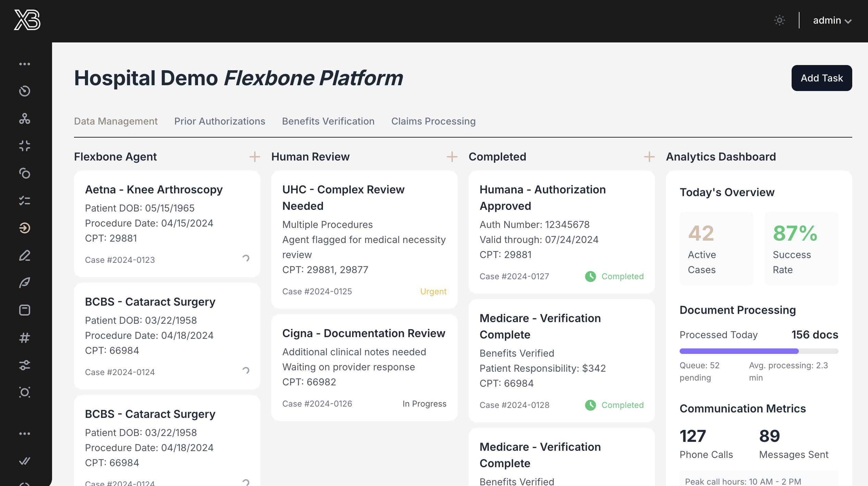Click the Flexbone Agent column heading
This screenshot has width=868, height=486.
click(115, 157)
